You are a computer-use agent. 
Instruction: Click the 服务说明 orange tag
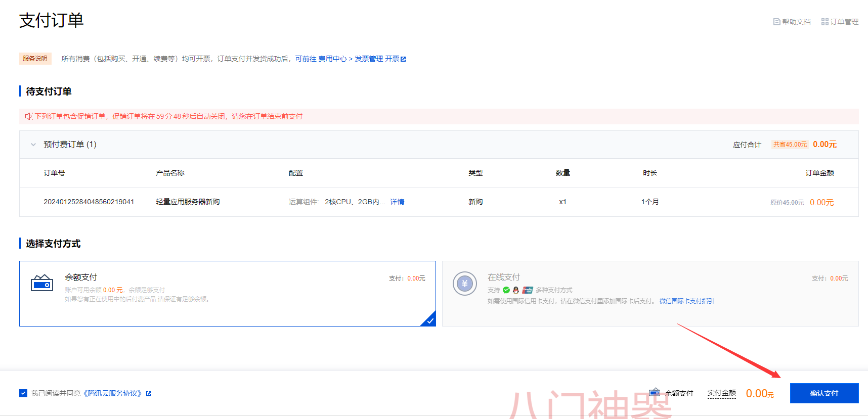click(x=35, y=59)
